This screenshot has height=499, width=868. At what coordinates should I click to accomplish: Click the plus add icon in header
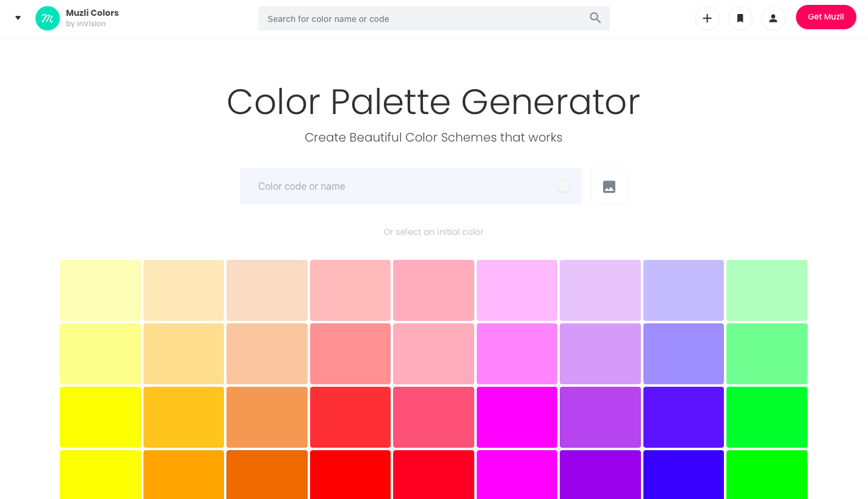pyautogui.click(x=707, y=18)
